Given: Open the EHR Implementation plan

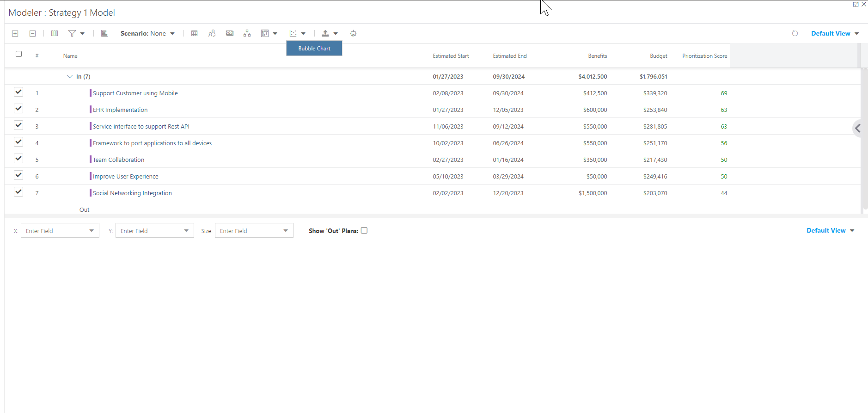Looking at the screenshot, I should click(x=120, y=110).
